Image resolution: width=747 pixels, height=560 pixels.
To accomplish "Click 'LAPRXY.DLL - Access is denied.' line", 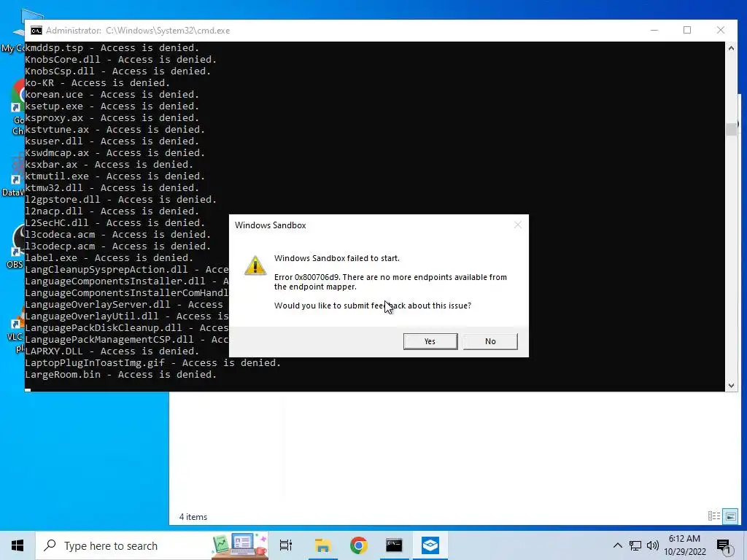I will click(112, 351).
